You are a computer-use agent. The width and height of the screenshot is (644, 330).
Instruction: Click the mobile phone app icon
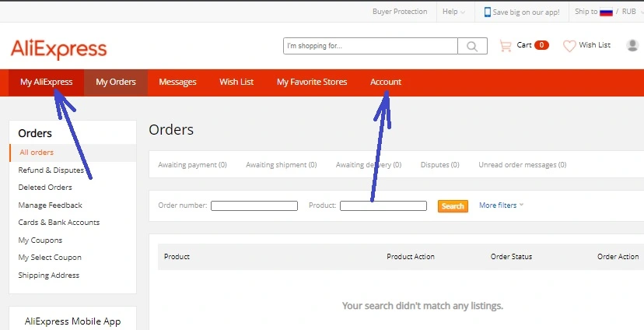(x=488, y=12)
